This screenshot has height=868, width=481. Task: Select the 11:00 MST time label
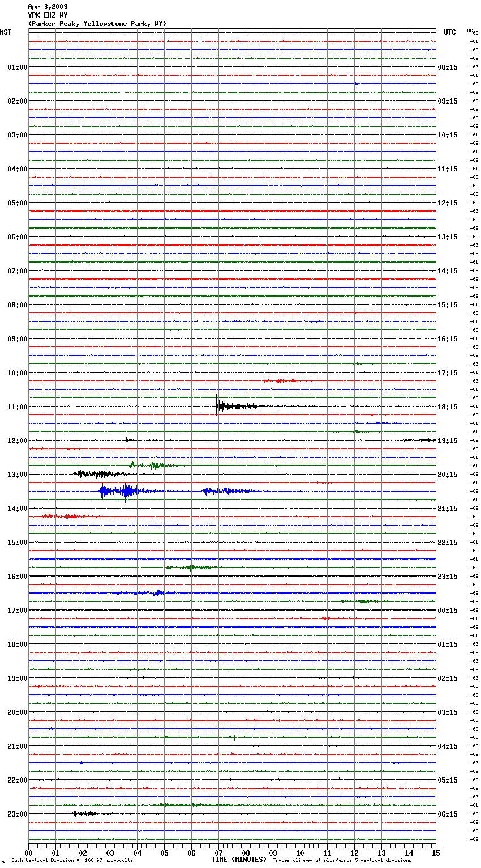pyautogui.click(x=18, y=407)
